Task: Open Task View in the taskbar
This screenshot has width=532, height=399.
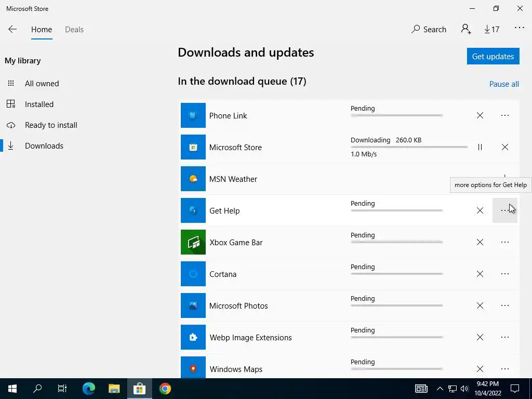Action: (62, 389)
